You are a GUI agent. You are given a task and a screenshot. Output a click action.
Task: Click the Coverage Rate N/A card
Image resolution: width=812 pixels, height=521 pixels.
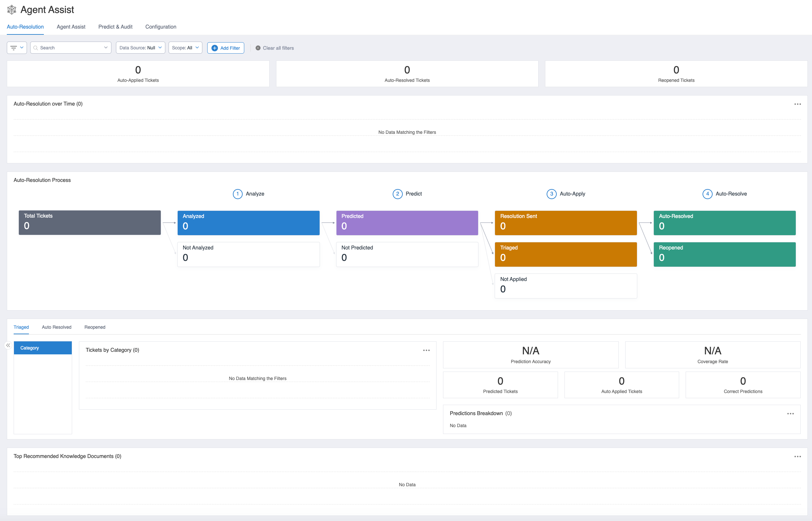713,355
